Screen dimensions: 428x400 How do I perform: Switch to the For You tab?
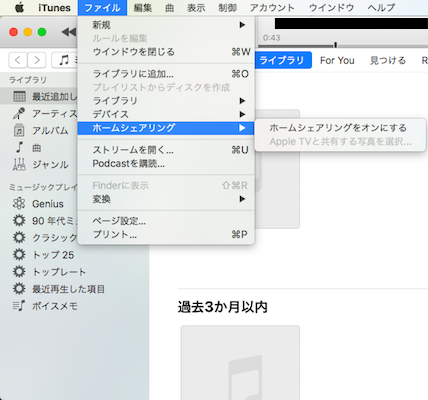click(x=337, y=60)
